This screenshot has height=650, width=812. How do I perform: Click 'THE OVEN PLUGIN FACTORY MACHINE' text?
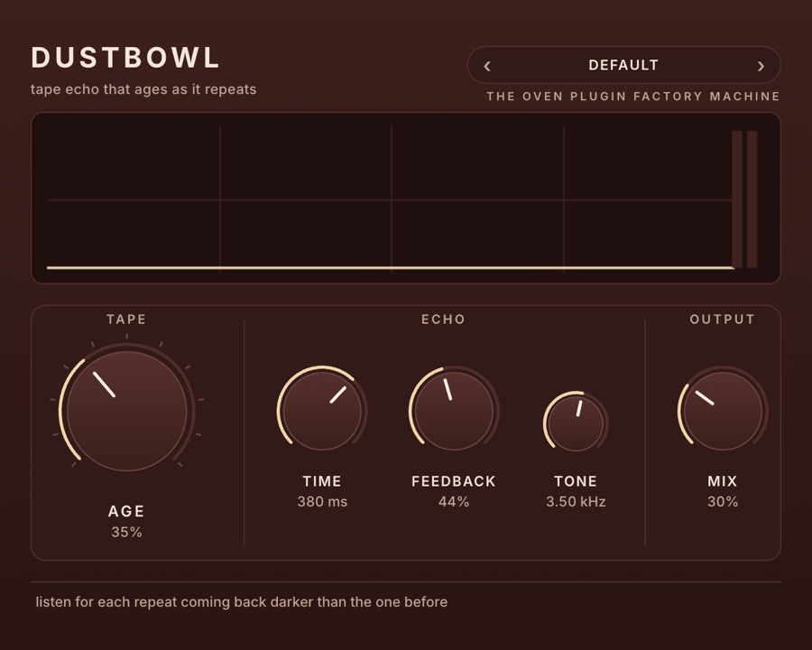(633, 97)
